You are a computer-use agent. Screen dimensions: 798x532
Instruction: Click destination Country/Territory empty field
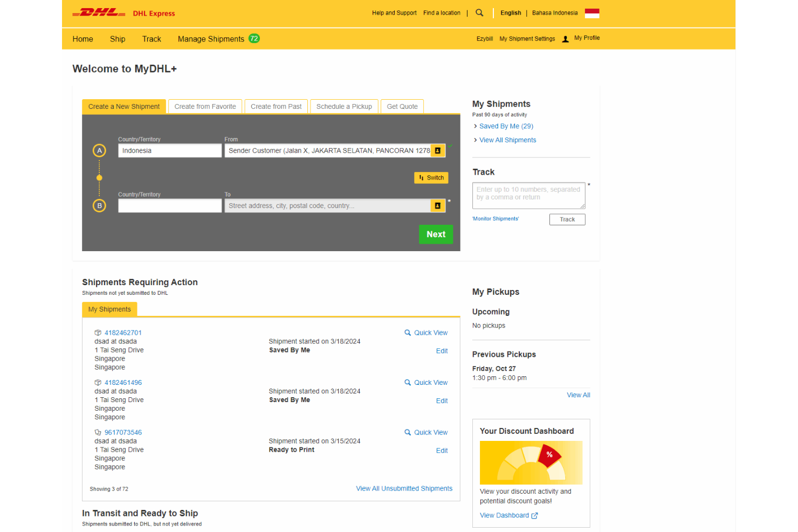point(170,206)
